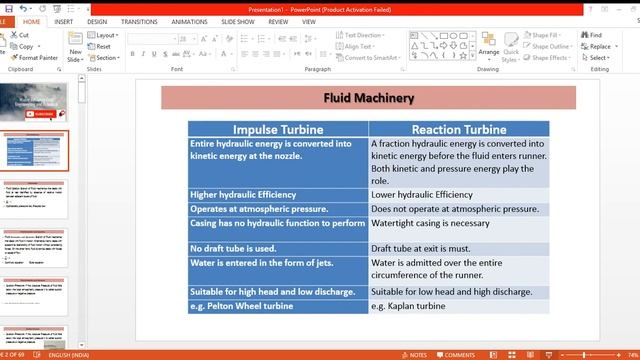Start slideshow from the quick access toolbar
The image size is (640, 360).
(57, 9)
